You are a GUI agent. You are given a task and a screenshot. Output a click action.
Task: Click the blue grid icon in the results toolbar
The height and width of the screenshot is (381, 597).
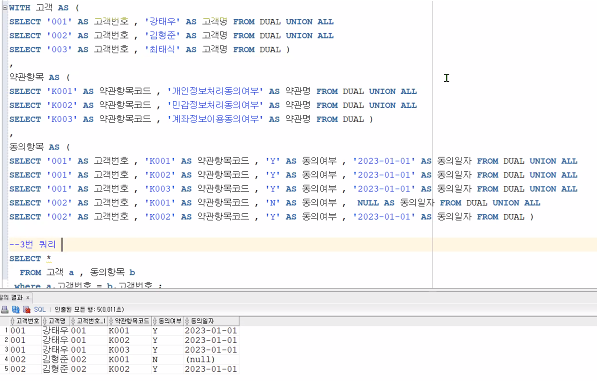(15, 309)
